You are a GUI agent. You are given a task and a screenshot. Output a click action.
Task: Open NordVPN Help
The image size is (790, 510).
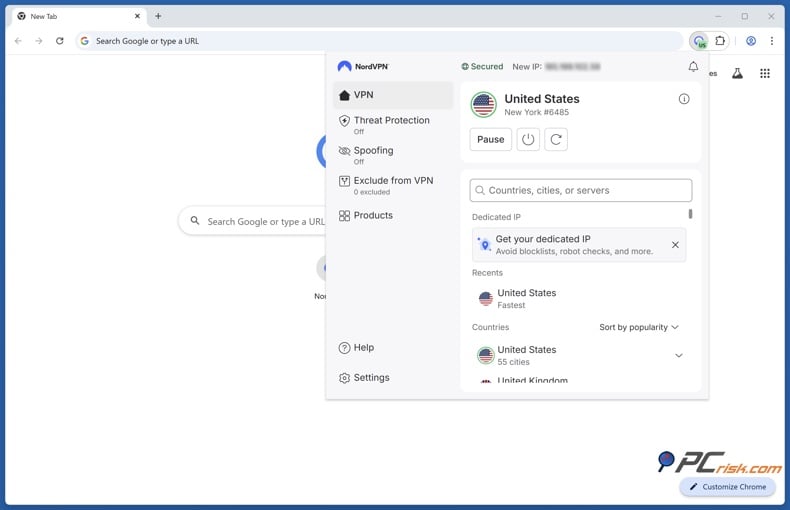pos(393,347)
